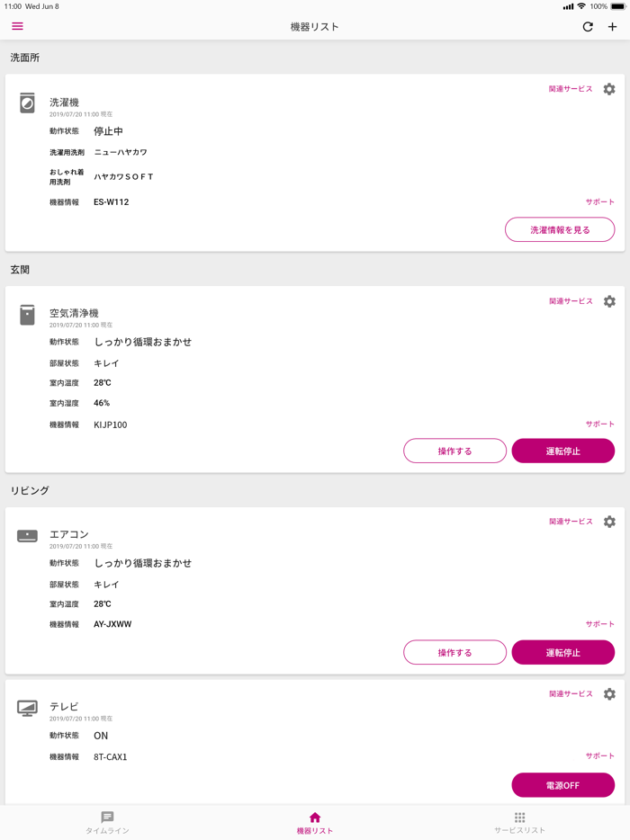Tap the washing machine device icon
This screenshot has height=840, width=630.
[28, 103]
